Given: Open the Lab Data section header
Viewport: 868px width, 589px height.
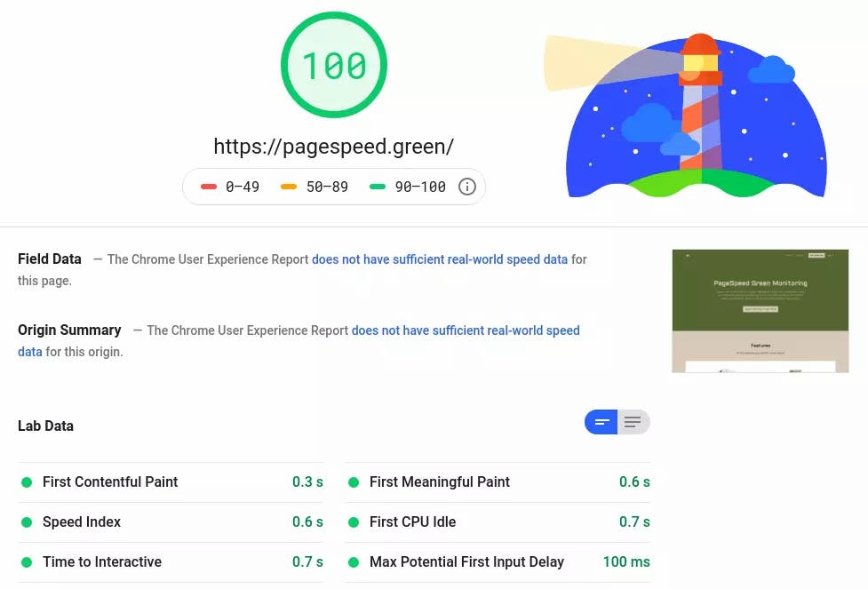Looking at the screenshot, I should [45, 426].
